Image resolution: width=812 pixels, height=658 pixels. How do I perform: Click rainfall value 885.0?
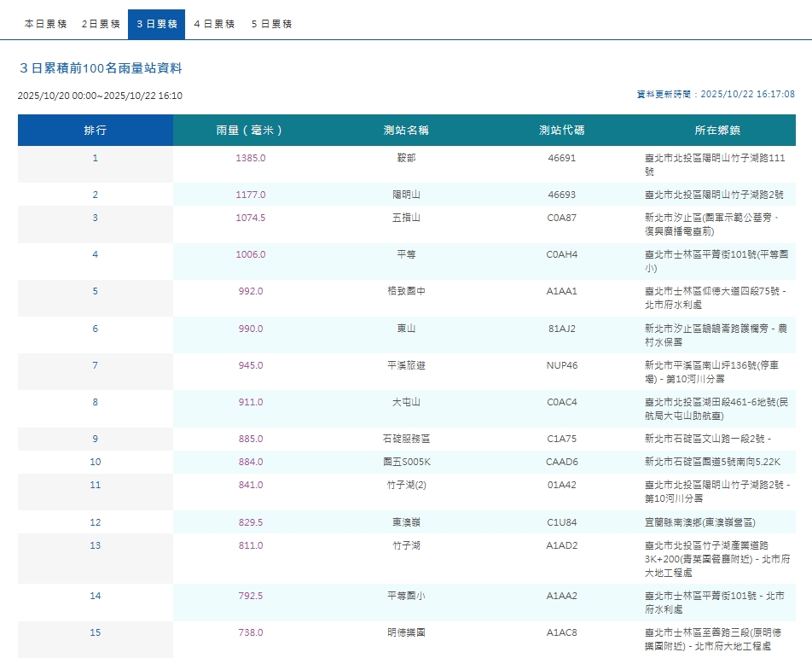tap(251, 439)
